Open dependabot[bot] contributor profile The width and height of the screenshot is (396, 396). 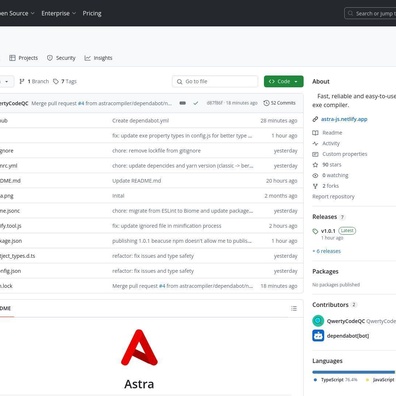click(x=348, y=336)
